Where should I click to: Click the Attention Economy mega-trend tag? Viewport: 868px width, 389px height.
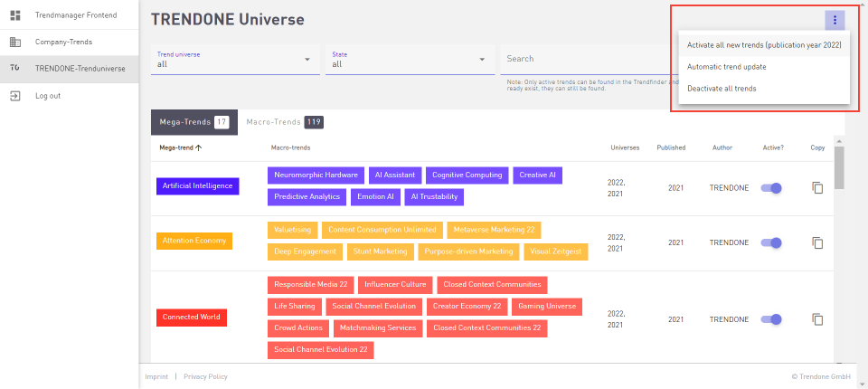[194, 241]
